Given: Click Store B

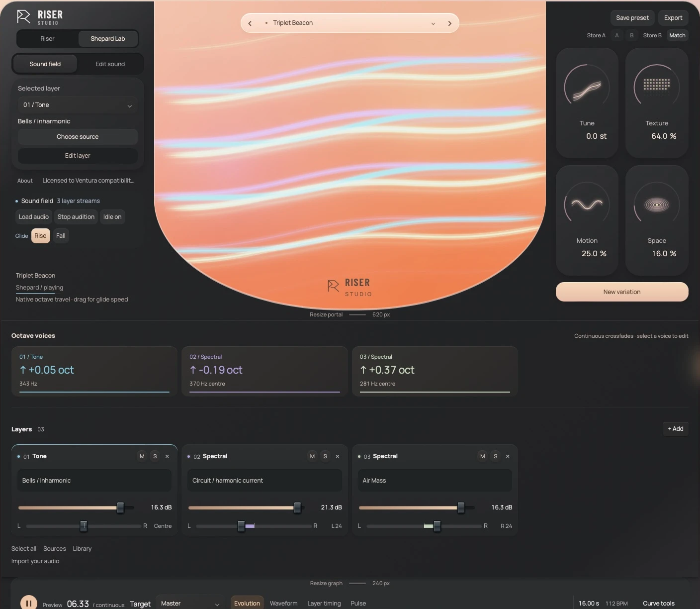Looking at the screenshot, I should (x=652, y=35).
